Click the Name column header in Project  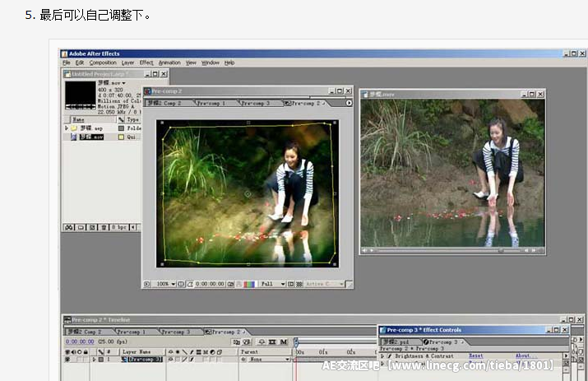pos(94,120)
